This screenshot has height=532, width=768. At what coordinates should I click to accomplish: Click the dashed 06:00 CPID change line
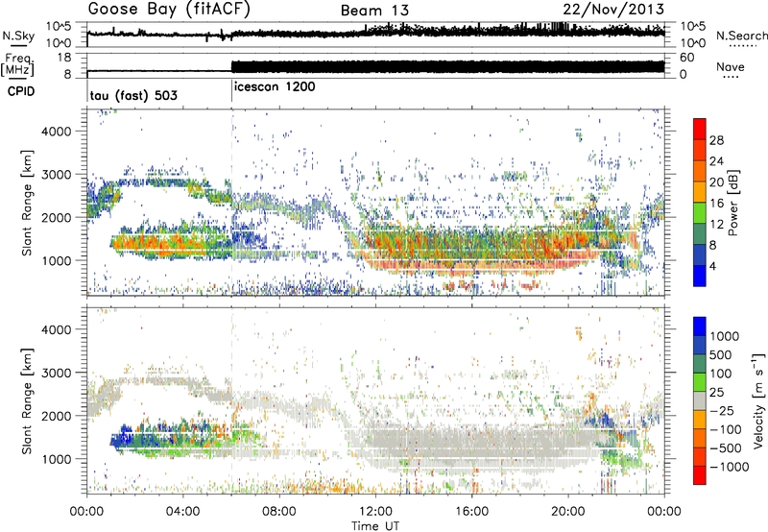coord(231,201)
